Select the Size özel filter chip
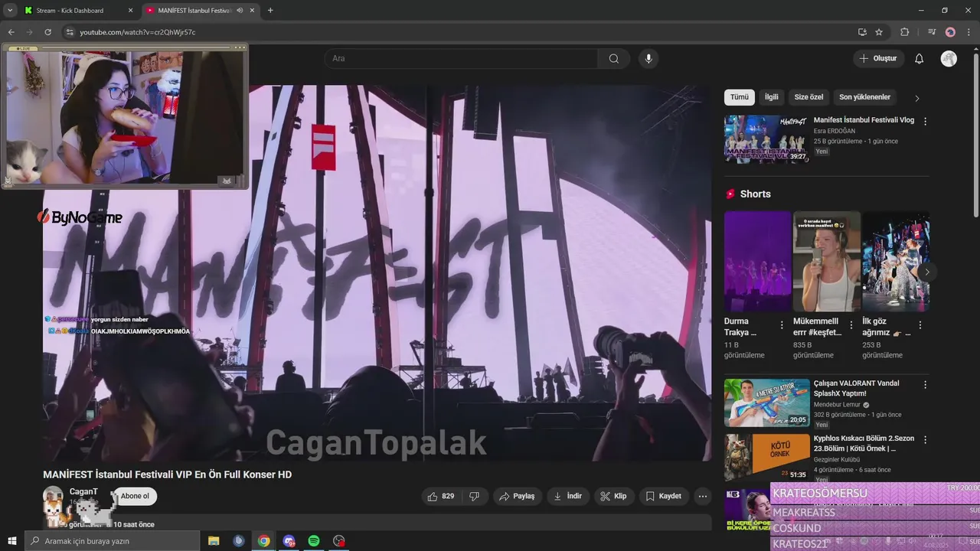 [x=808, y=97]
